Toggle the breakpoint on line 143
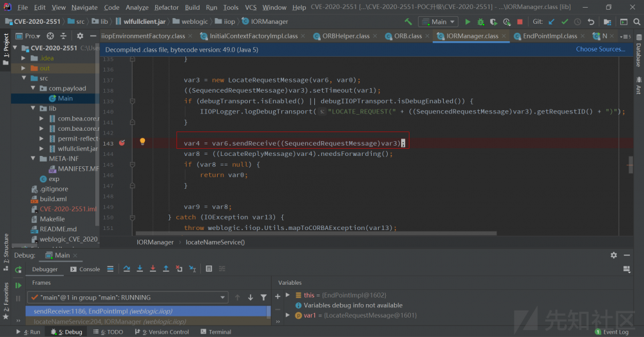The height and width of the screenshot is (337, 644). pos(122,143)
